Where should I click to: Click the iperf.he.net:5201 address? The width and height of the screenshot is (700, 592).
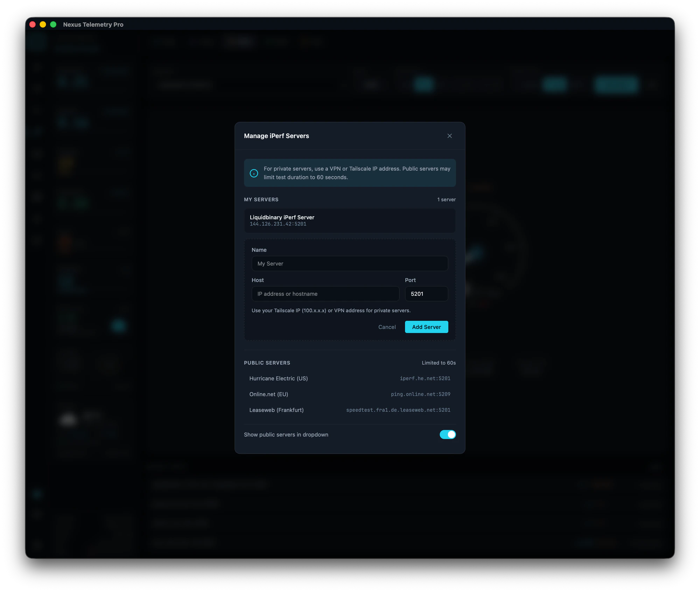pyautogui.click(x=425, y=378)
